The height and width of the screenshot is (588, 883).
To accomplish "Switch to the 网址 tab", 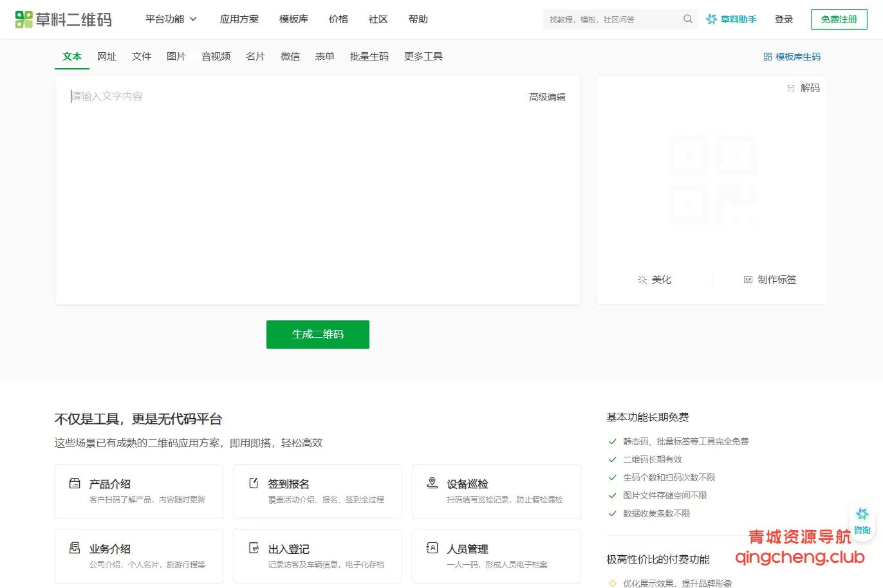I will (x=107, y=57).
